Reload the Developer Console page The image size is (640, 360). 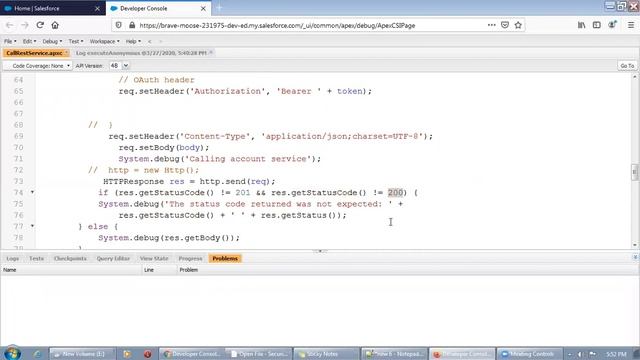40,25
